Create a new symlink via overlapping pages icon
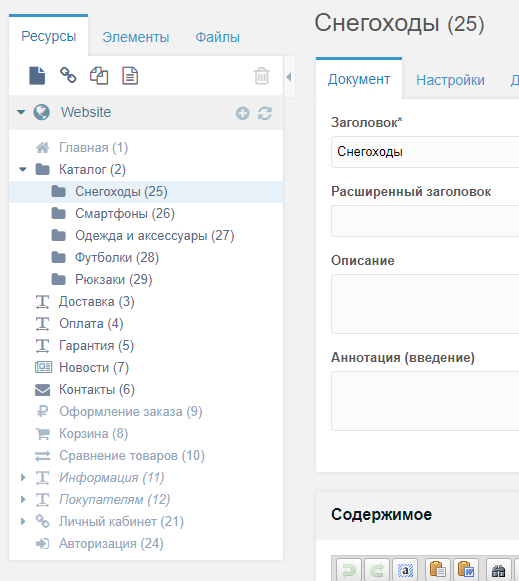Screen dimensions: 519x581 [x=99, y=76]
